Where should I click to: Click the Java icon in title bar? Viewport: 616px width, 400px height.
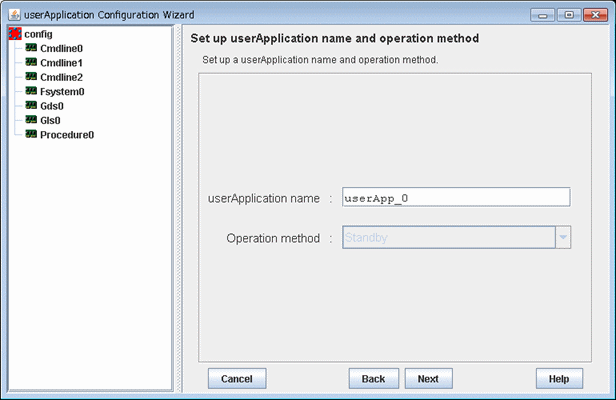click(x=15, y=15)
